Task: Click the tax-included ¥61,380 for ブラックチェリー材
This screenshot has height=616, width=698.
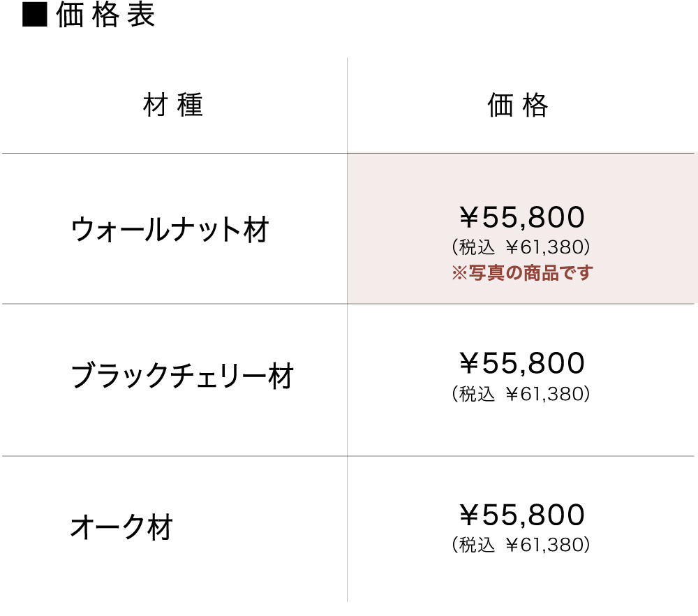Action: [x=521, y=394]
